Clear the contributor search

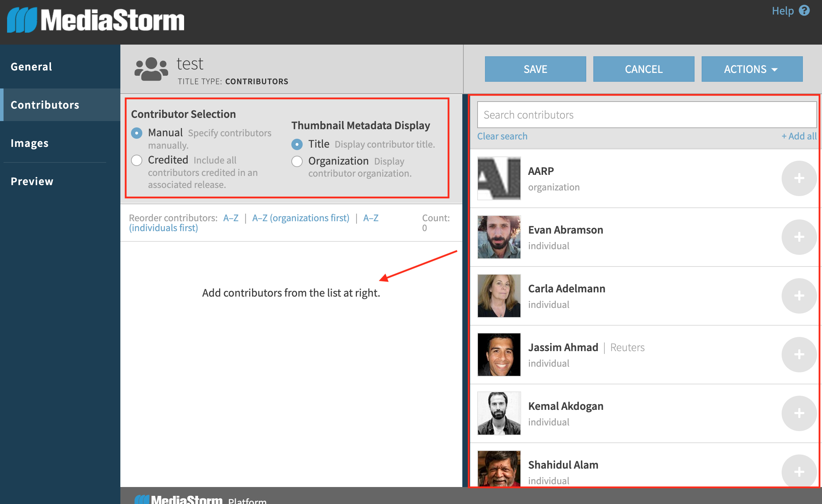[x=502, y=136]
